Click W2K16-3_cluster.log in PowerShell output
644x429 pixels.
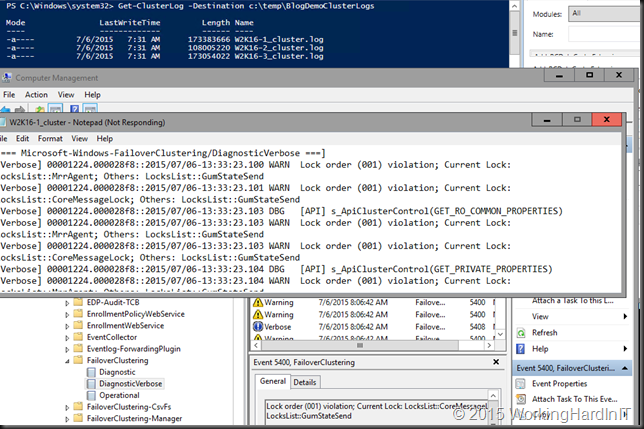click(x=279, y=56)
